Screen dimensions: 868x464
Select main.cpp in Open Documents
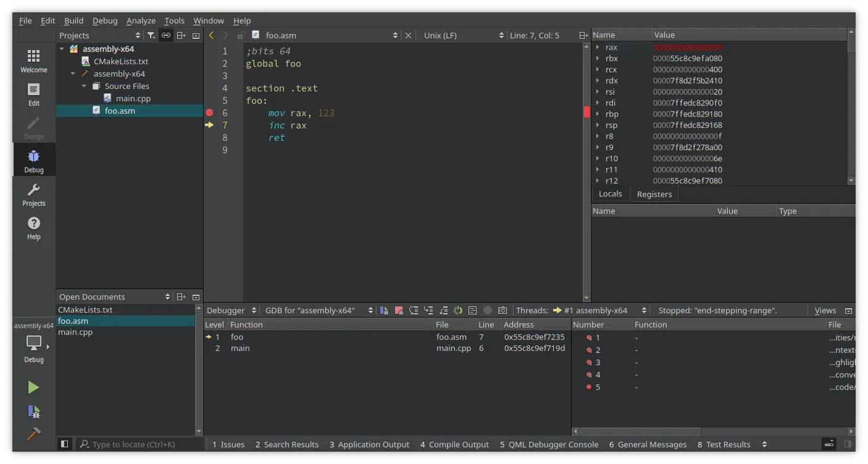75,332
